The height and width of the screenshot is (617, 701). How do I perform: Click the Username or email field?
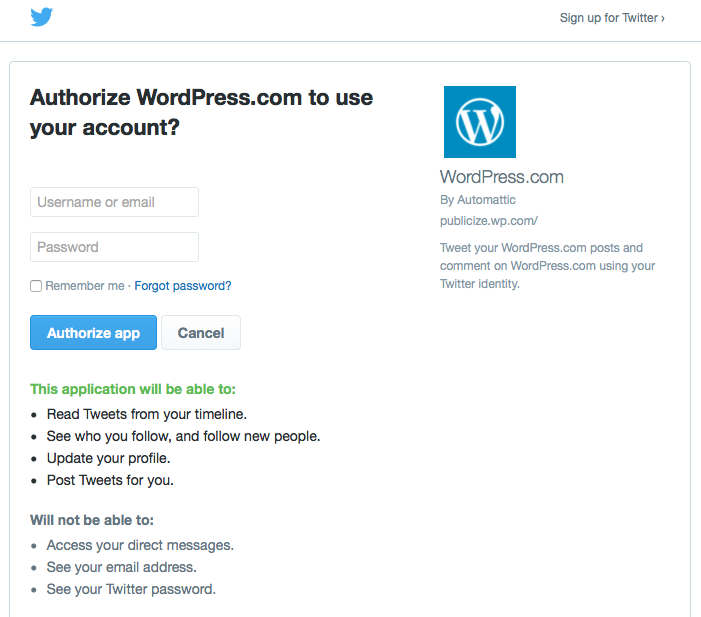point(114,202)
